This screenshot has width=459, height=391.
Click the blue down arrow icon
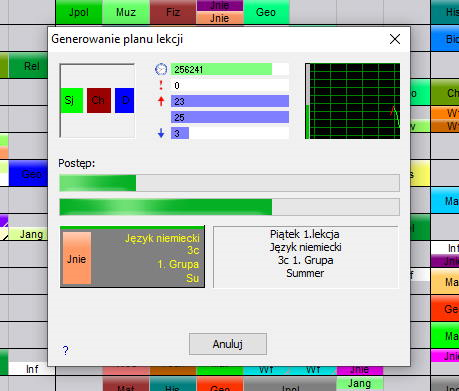click(161, 133)
